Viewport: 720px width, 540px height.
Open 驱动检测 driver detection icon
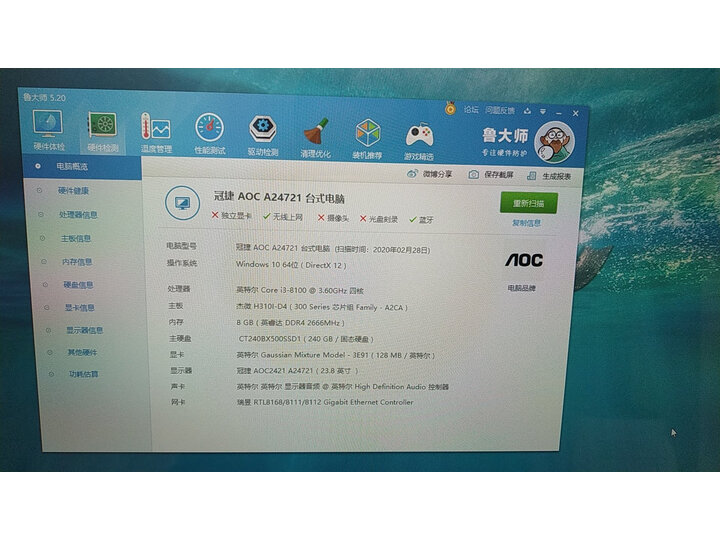(x=263, y=136)
